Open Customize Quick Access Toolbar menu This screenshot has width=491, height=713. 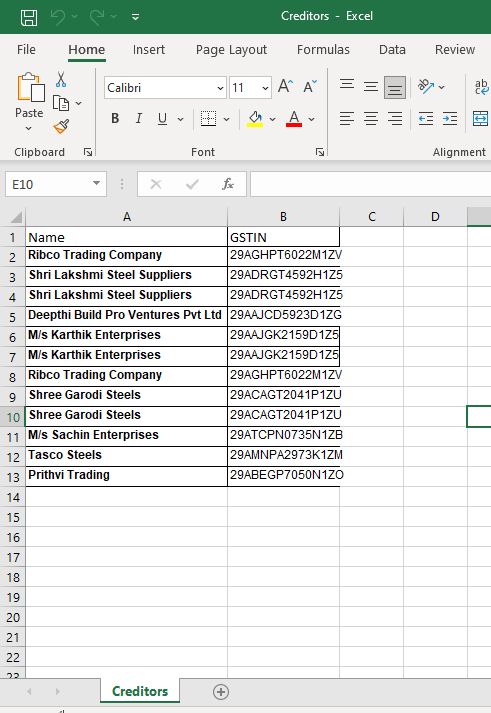point(135,17)
